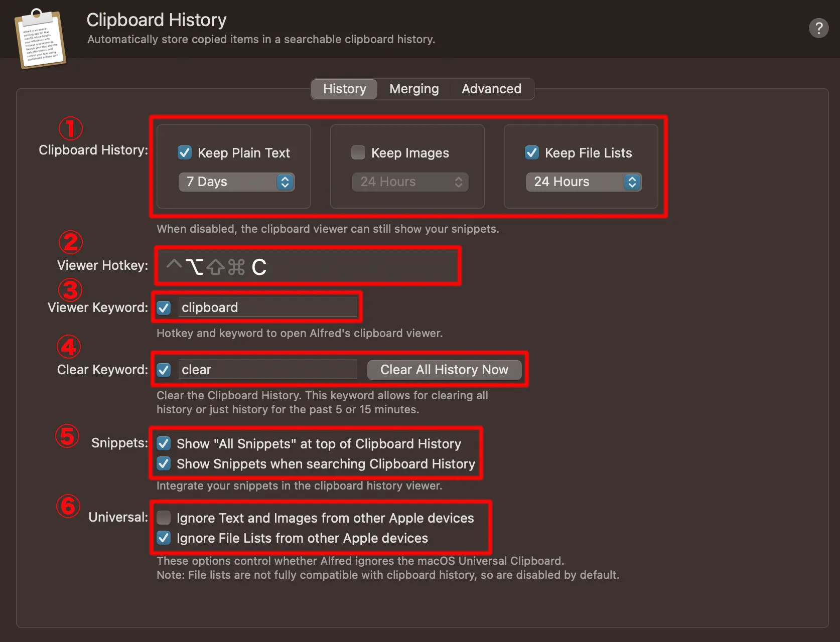This screenshot has height=642, width=840.
Task: Enable the Keep Images checkbox
Action: 358,152
